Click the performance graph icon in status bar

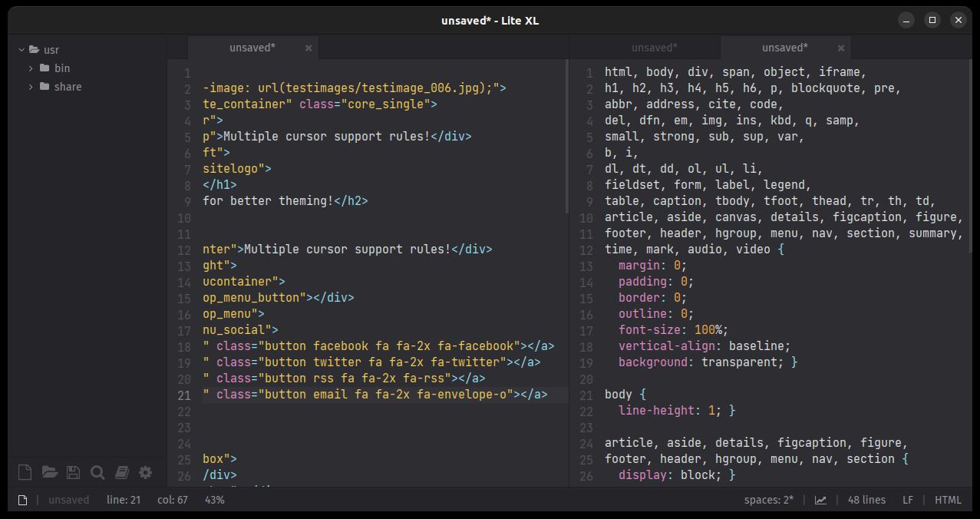point(820,499)
